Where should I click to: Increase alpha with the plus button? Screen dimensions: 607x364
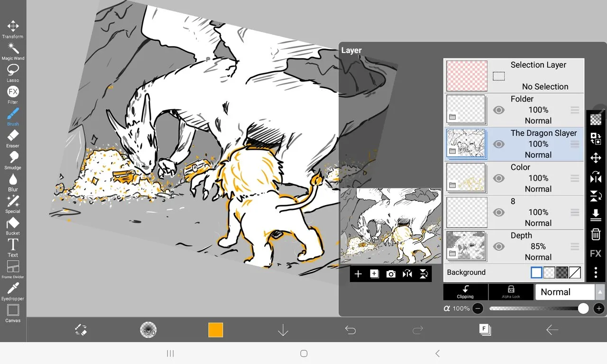click(x=599, y=309)
